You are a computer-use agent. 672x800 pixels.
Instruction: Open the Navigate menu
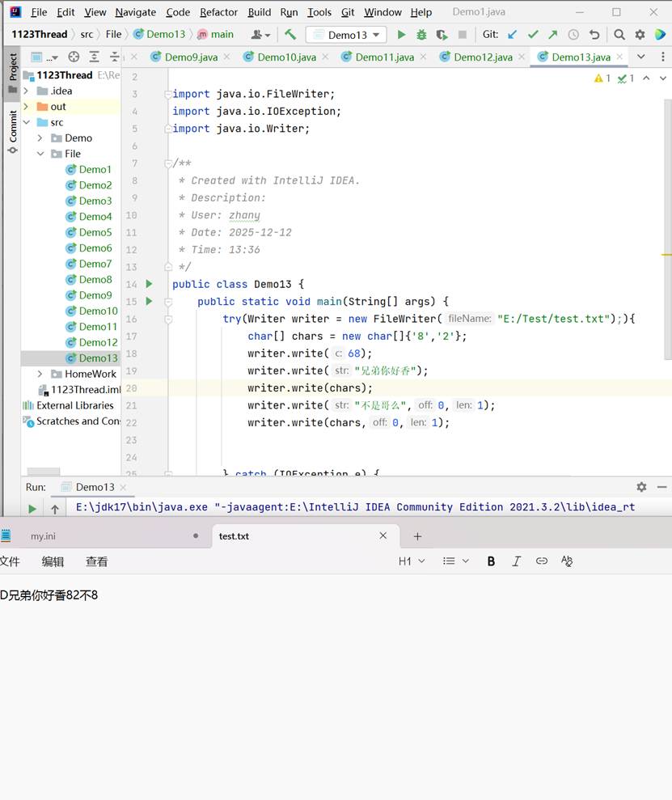coord(135,12)
